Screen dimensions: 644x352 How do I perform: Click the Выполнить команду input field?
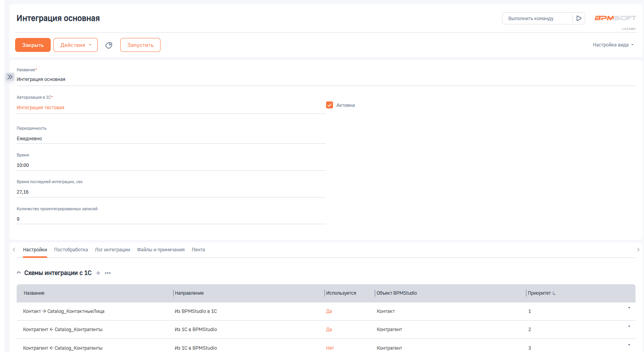537,19
